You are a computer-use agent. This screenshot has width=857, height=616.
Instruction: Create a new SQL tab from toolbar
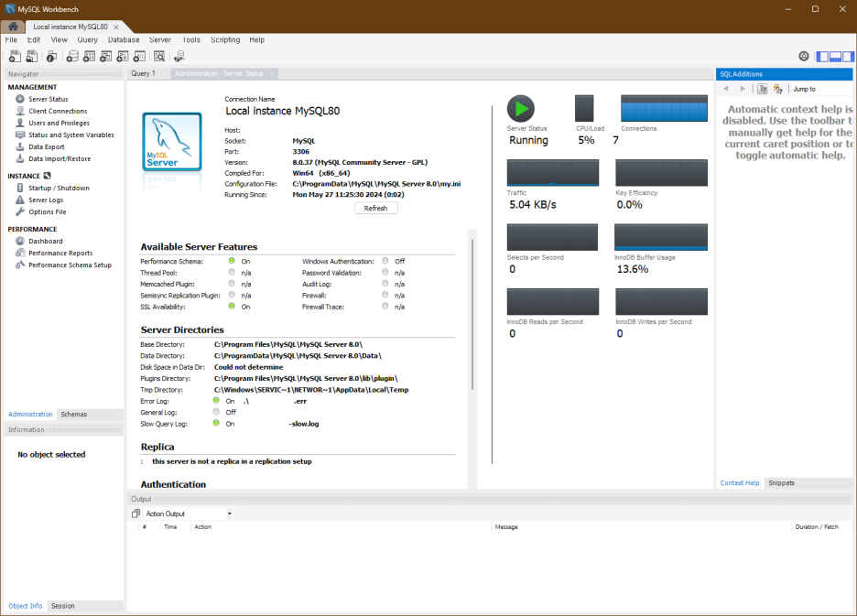tap(15, 56)
